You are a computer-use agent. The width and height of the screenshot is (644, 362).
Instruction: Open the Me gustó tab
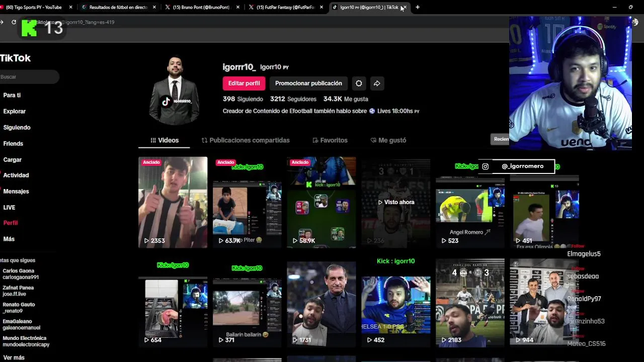[388, 140]
